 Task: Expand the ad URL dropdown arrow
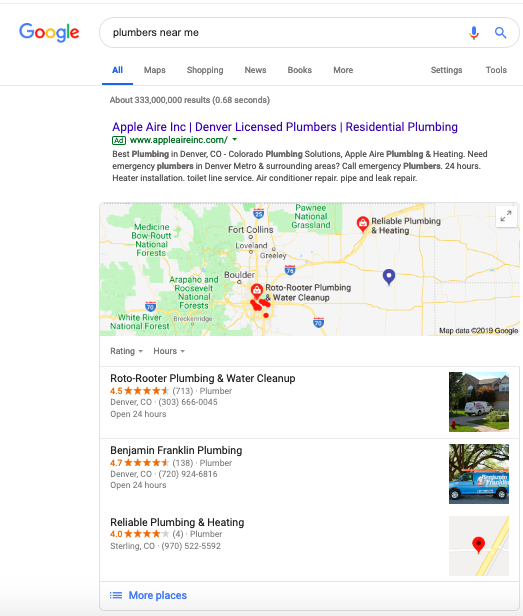pos(235,139)
